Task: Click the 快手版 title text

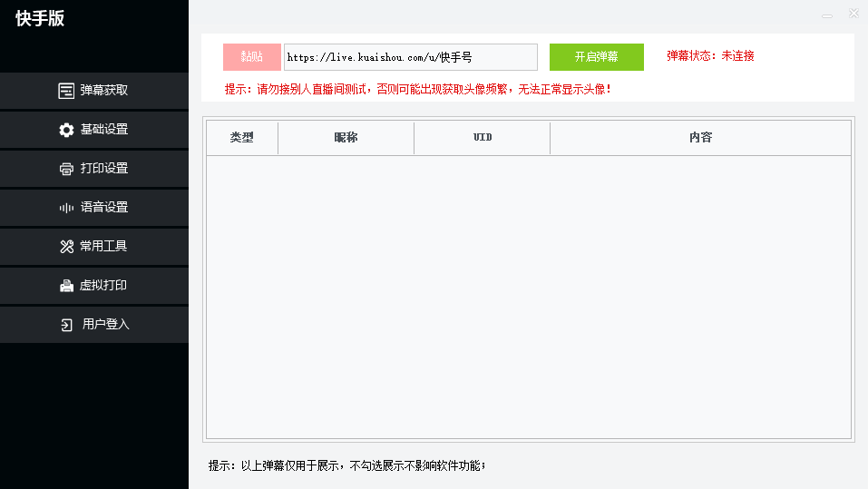Action: [40, 18]
